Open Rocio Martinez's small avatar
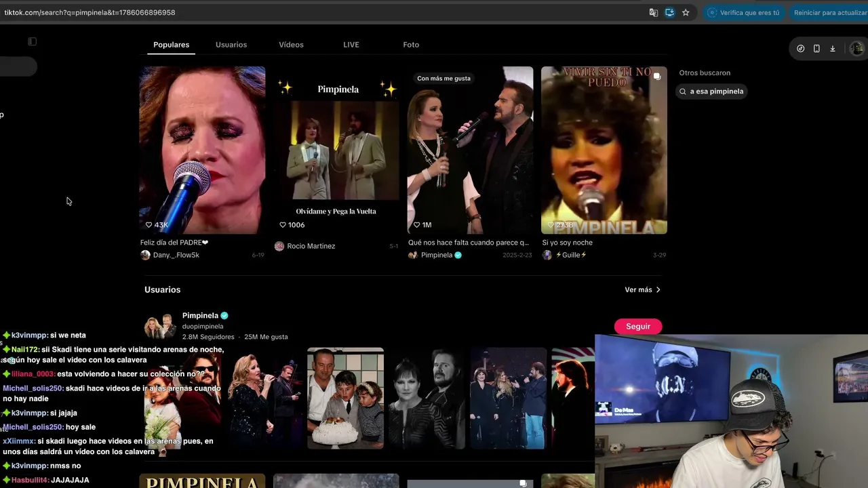The width and height of the screenshot is (868, 488). pyautogui.click(x=279, y=246)
